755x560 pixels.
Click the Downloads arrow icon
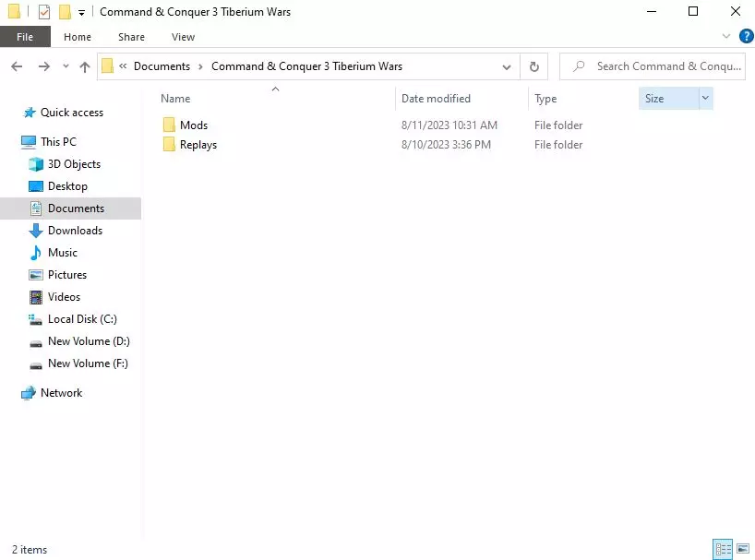[36, 231]
